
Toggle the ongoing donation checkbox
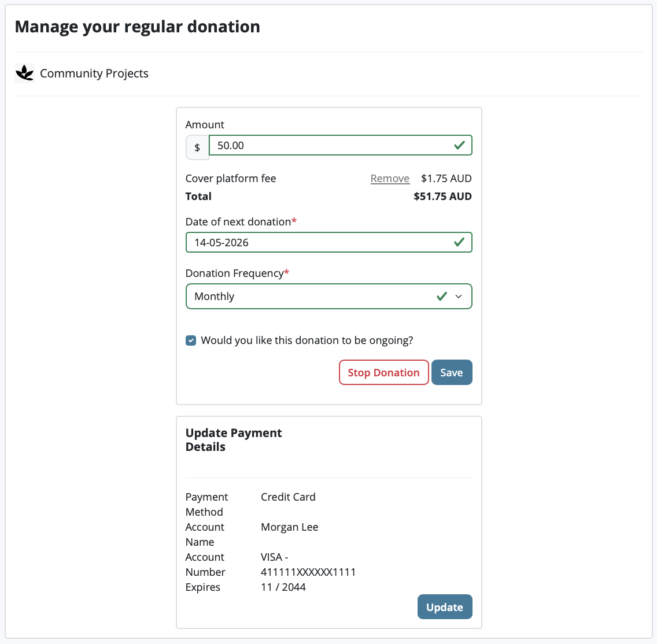191,340
